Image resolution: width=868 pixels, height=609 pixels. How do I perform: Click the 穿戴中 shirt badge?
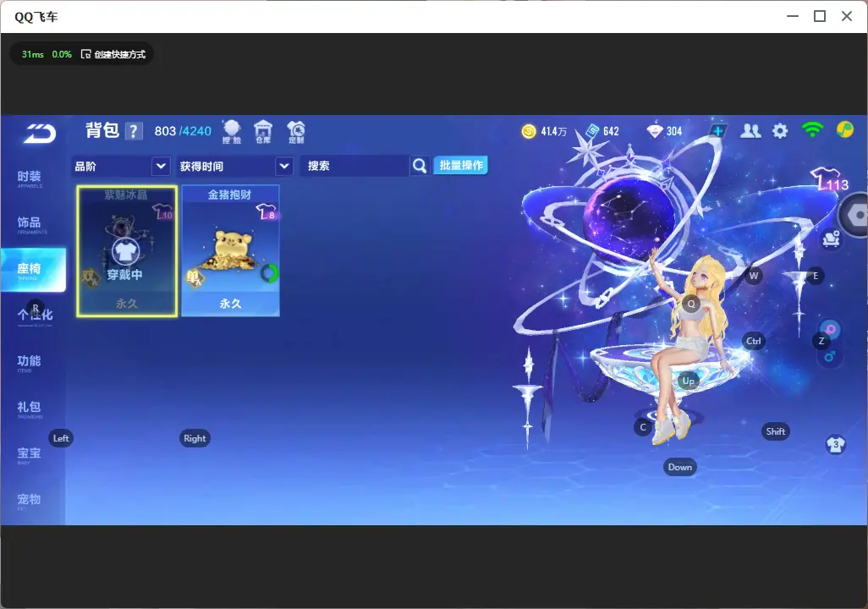click(126, 252)
